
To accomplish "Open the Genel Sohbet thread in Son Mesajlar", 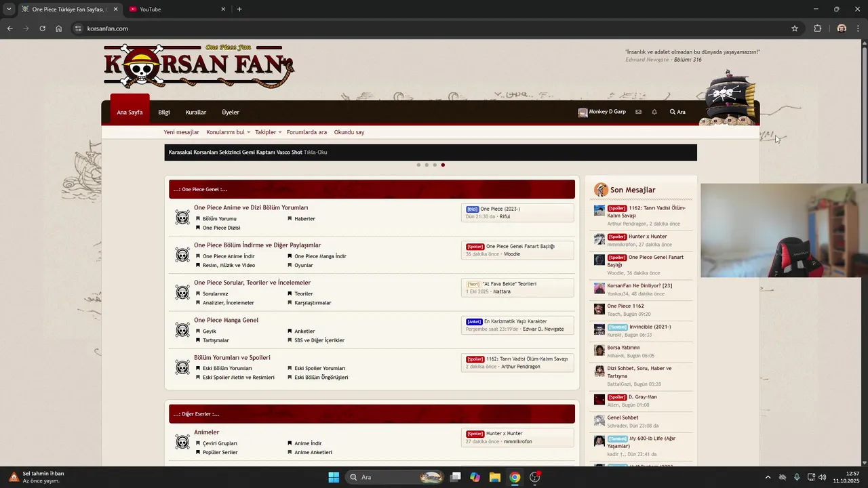I will [623, 418].
